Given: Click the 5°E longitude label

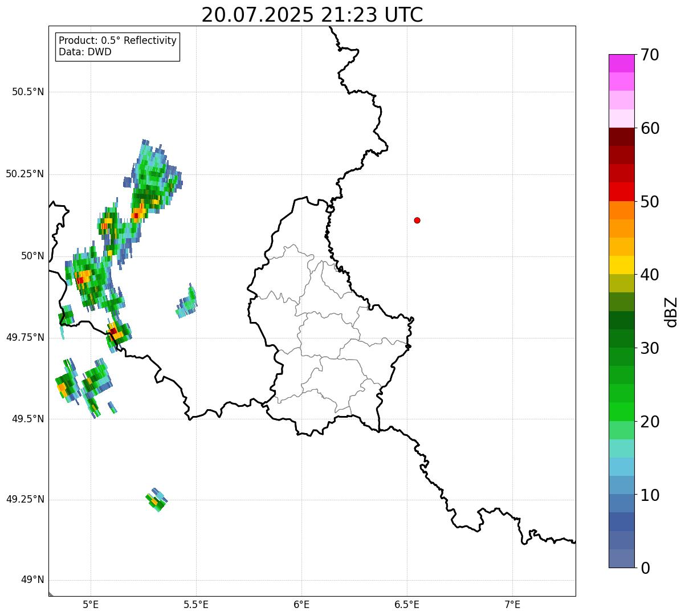Looking at the screenshot, I should coord(91,604).
